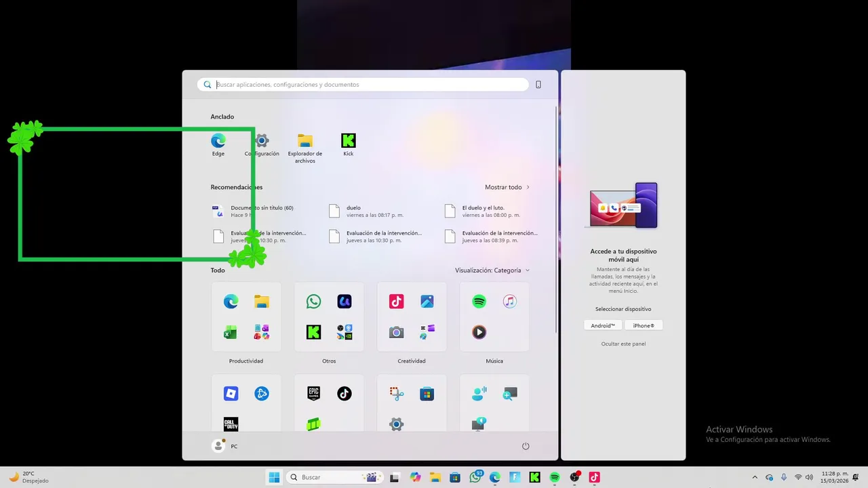Open WhatsApp with 93 badge on taskbar
This screenshot has width=868, height=488.
tap(475, 477)
